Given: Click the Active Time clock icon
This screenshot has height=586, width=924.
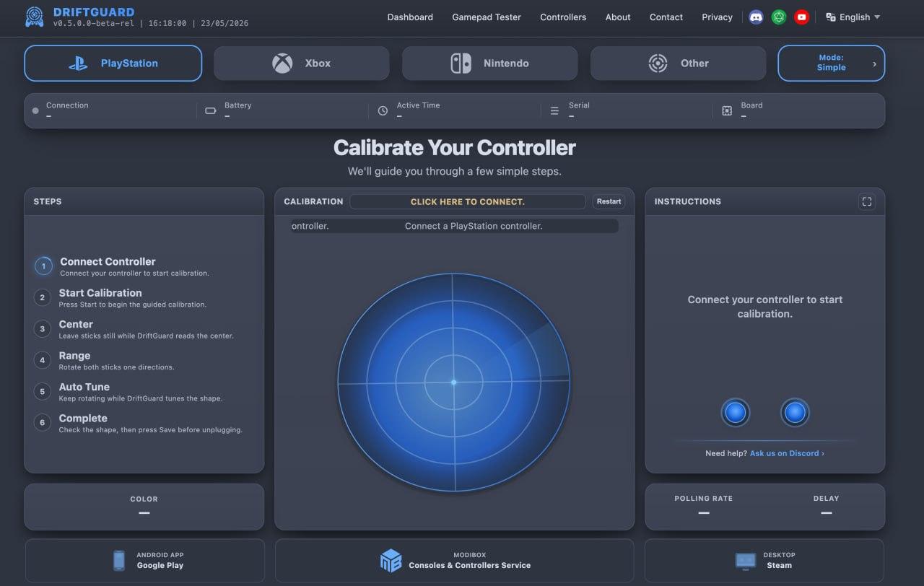Looking at the screenshot, I should click(383, 111).
